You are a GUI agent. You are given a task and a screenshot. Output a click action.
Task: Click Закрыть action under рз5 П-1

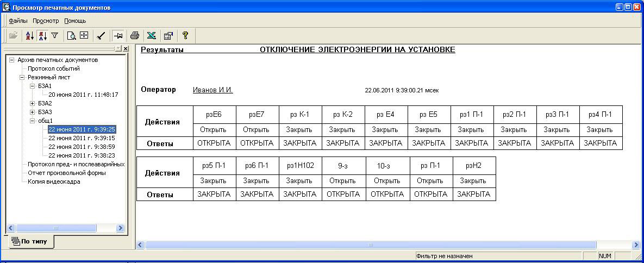click(214, 181)
